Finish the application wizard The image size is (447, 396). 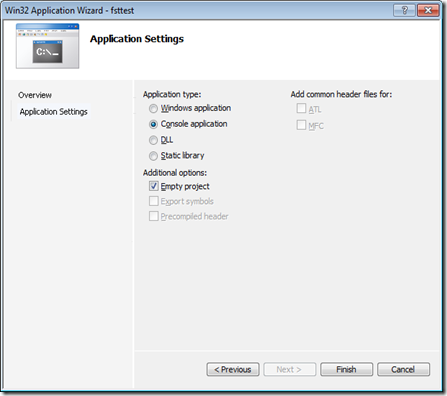pyautogui.click(x=347, y=369)
